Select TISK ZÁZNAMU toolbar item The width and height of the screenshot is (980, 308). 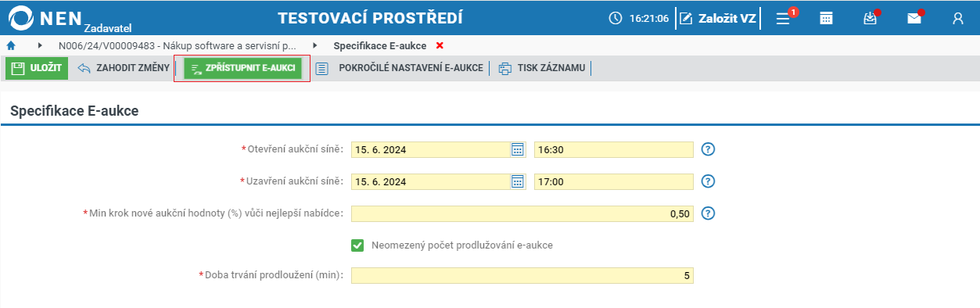pos(541,68)
